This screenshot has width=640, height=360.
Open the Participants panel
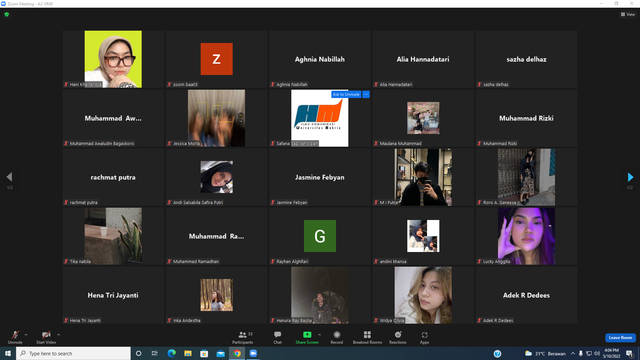(x=243, y=337)
